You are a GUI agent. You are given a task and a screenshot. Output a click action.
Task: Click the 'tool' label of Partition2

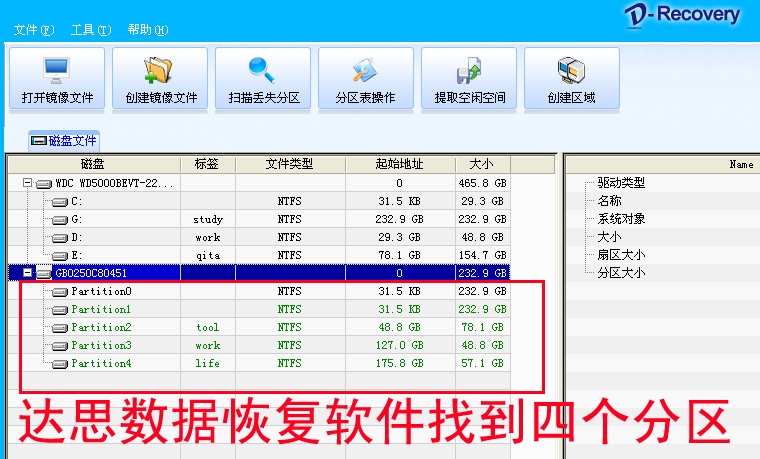tap(208, 328)
